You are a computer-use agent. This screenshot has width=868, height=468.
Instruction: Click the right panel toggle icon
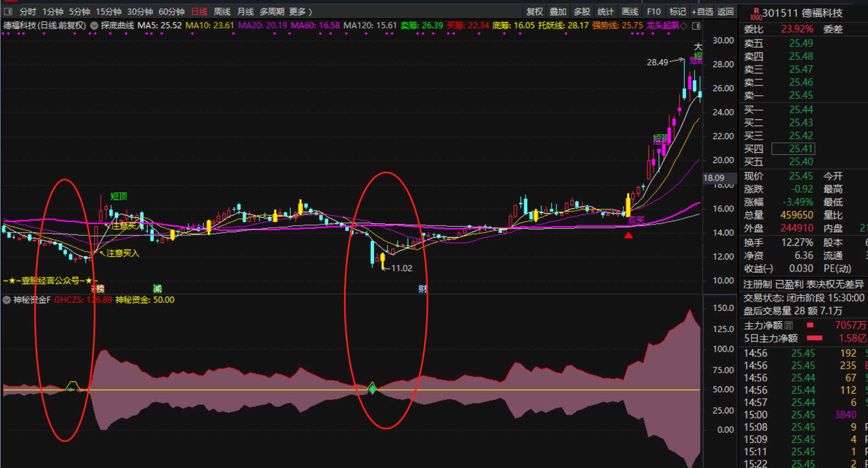[696, 26]
